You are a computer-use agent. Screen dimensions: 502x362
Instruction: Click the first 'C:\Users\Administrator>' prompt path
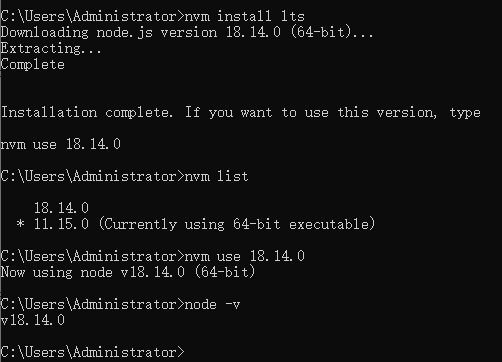tap(92, 16)
